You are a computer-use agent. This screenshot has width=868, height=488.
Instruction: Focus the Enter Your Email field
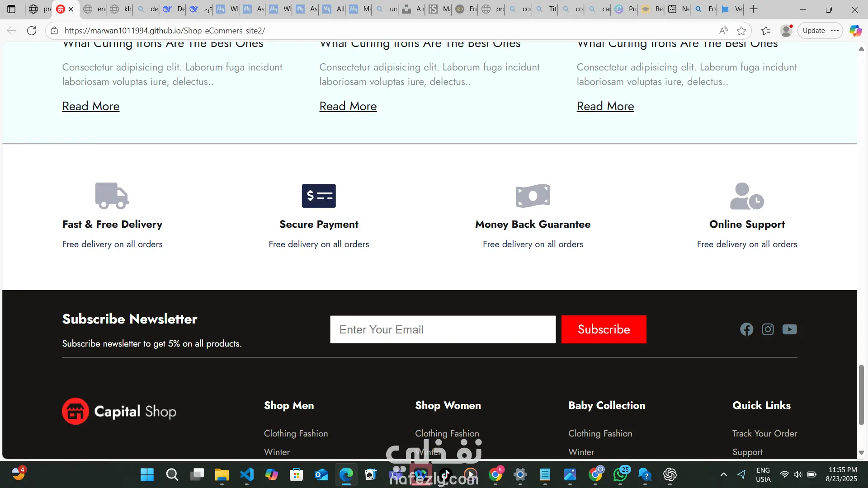[443, 329]
